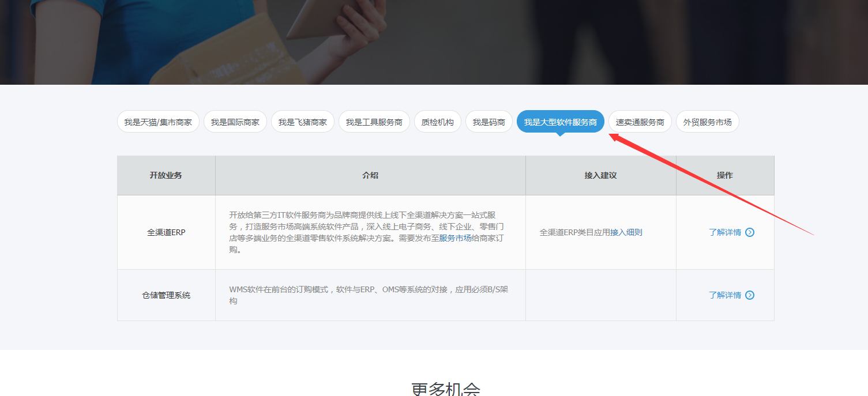This screenshot has height=396, width=868.
Task: Open 了解详情 link for 全渠道ERP
Action: [x=725, y=232]
